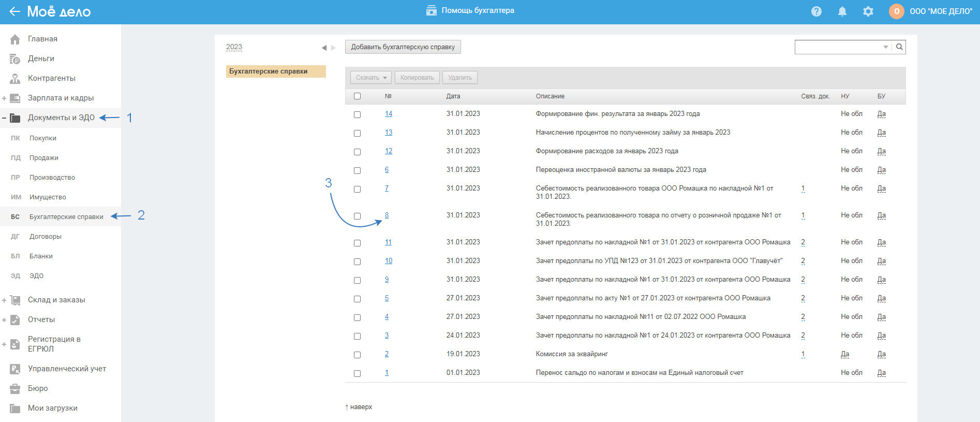Check the box for Комиссия за эквайринг row
The image size is (980, 422).
pyautogui.click(x=357, y=355)
